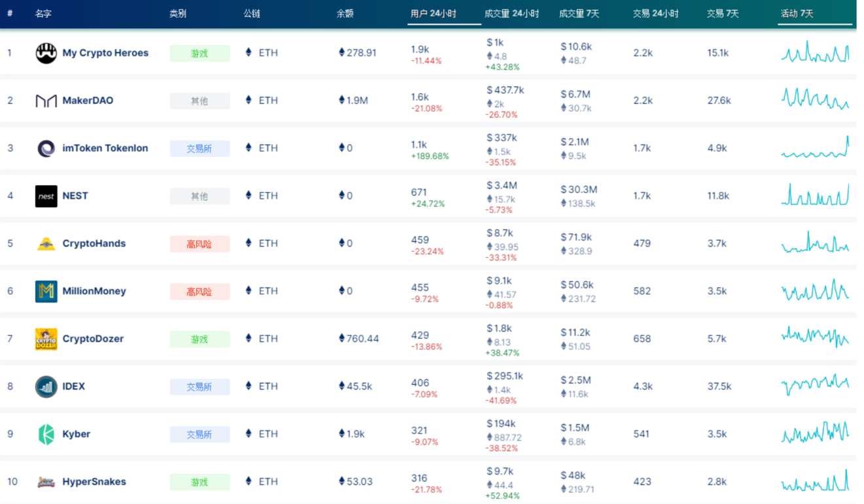Click ETH chain icon in CryptoDozer row
The height and width of the screenshot is (504, 864).
pyautogui.click(x=249, y=339)
